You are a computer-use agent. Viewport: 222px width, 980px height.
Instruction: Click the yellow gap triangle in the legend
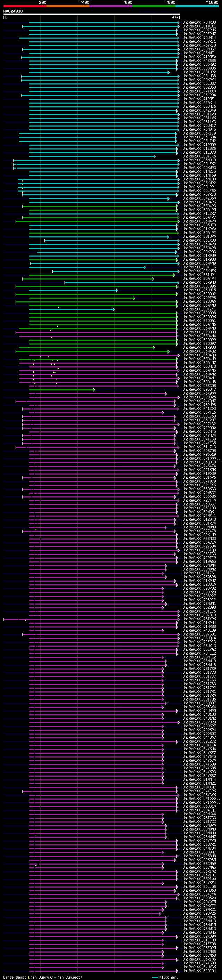[28, 977]
